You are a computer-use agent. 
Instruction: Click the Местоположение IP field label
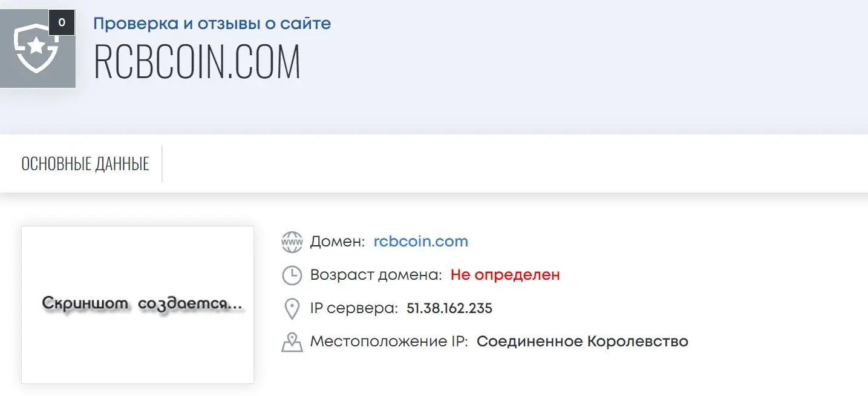tap(389, 342)
